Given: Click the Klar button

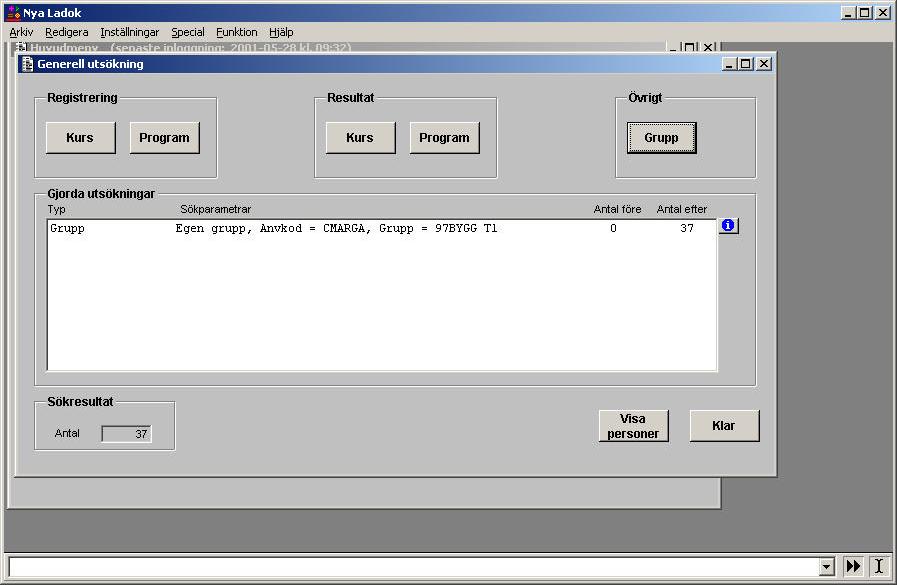Looking at the screenshot, I should coord(725,426).
